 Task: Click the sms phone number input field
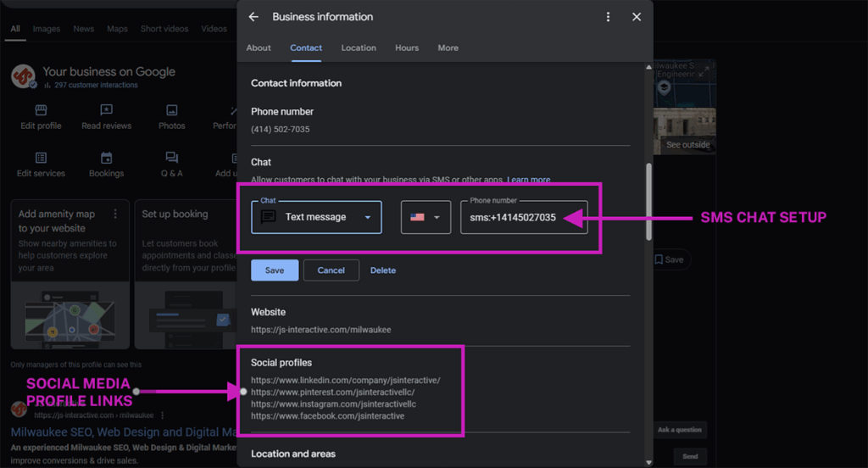coord(524,217)
